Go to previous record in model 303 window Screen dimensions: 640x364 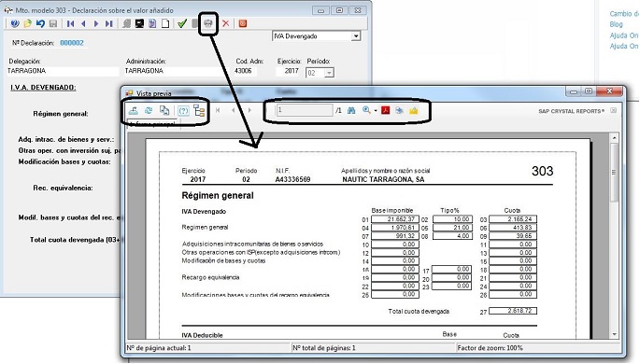(x=83, y=23)
